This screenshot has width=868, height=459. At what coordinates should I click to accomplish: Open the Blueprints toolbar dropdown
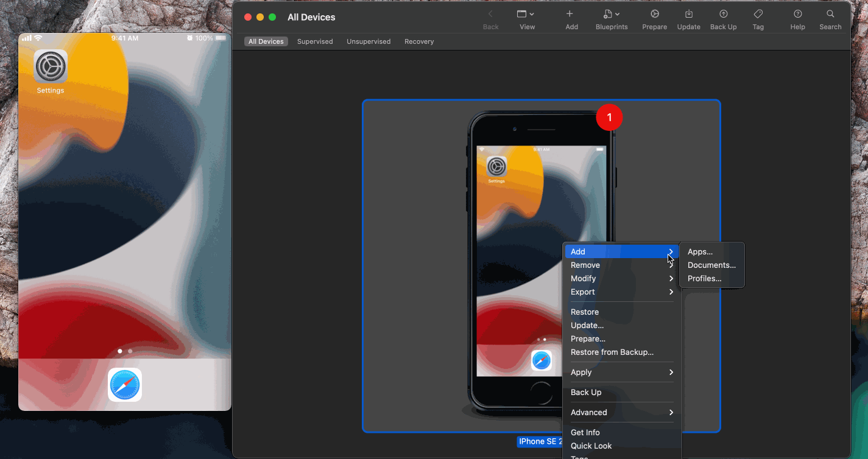click(612, 14)
